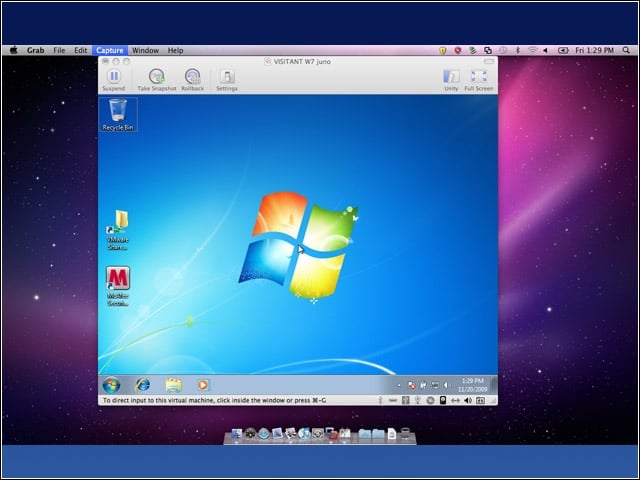Open the Windows Start button

coord(111,385)
